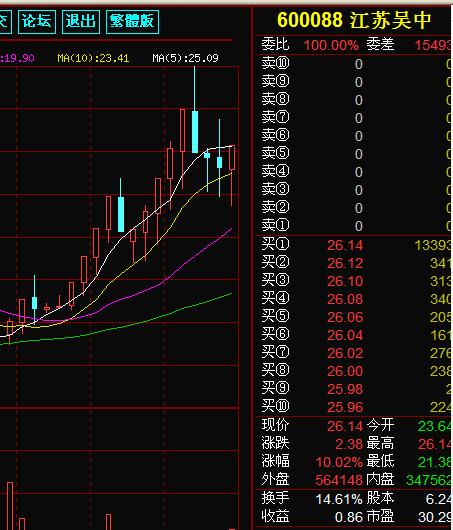
Task: Click the latest red candlestick at right edge
Action: [x=232, y=158]
